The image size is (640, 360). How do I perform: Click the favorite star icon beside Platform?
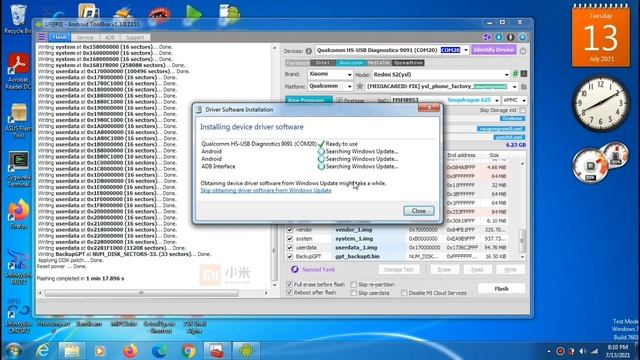point(360,87)
